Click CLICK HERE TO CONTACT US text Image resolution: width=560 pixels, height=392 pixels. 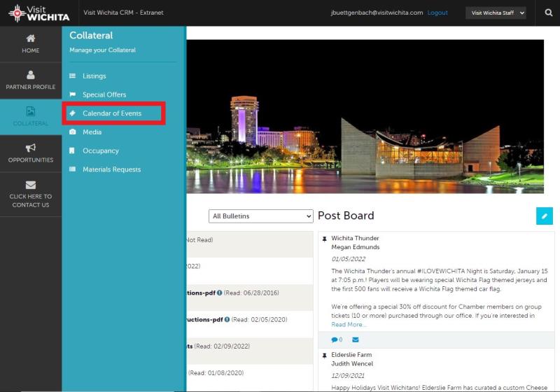coord(31,201)
